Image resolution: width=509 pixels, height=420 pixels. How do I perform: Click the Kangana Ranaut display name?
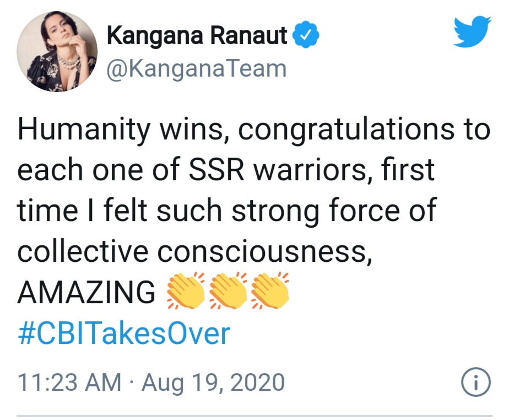click(x=197, y=36)
